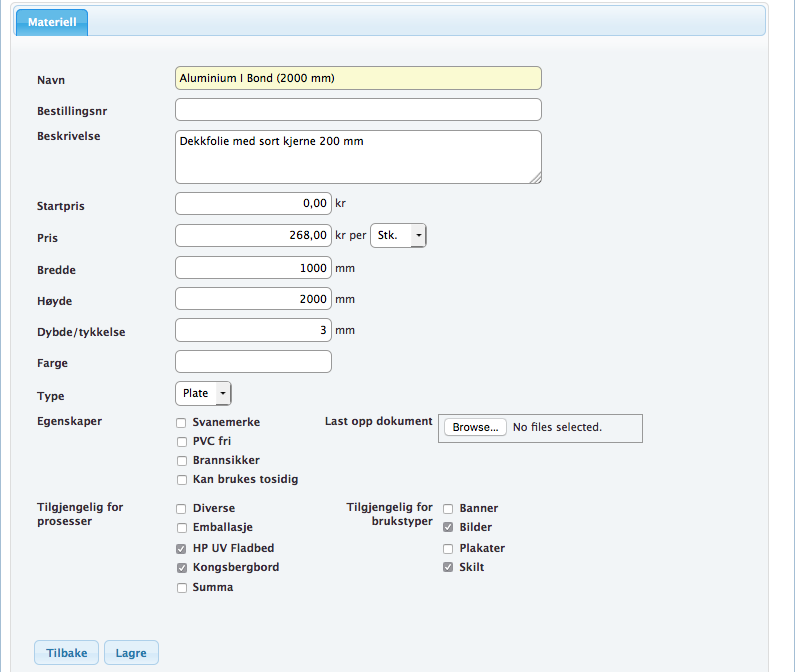Uncheck the HP UV Fladbed process
This screenshot has height=672, width=795.
click(182, 548)
